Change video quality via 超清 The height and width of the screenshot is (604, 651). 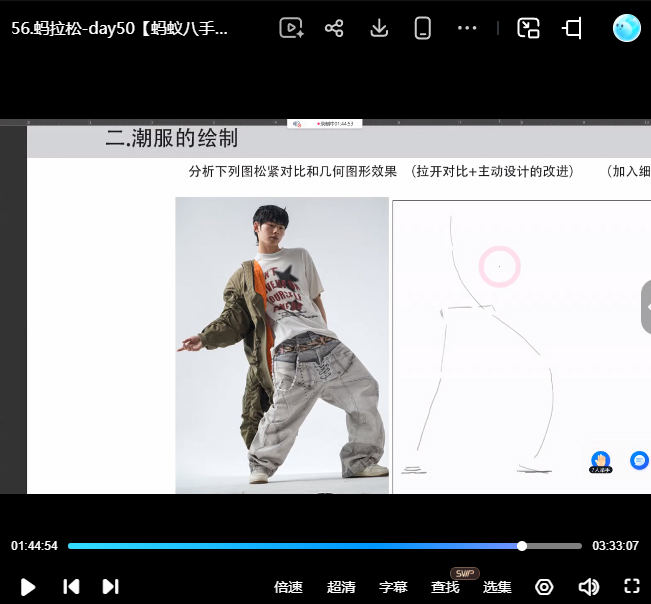(341, 587)
